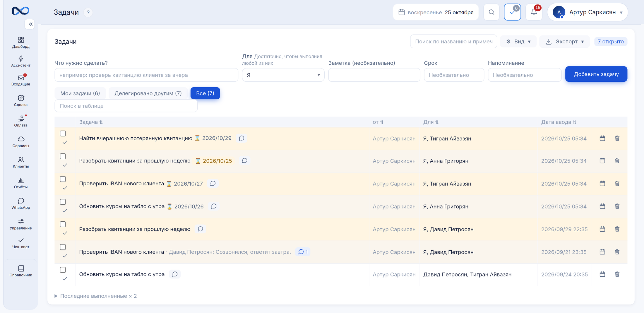Open the Оплата section
This screenshot has width=644, height=313.
pos(21,121)
